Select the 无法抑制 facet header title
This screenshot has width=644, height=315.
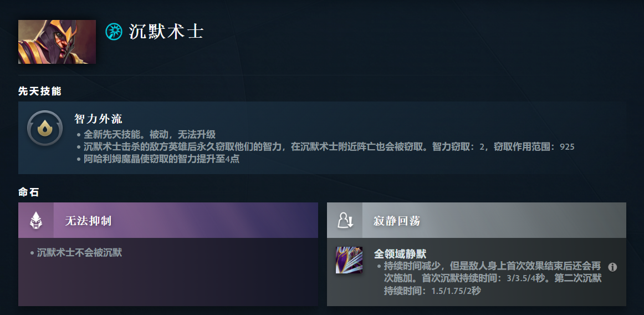tap(88, 221)
